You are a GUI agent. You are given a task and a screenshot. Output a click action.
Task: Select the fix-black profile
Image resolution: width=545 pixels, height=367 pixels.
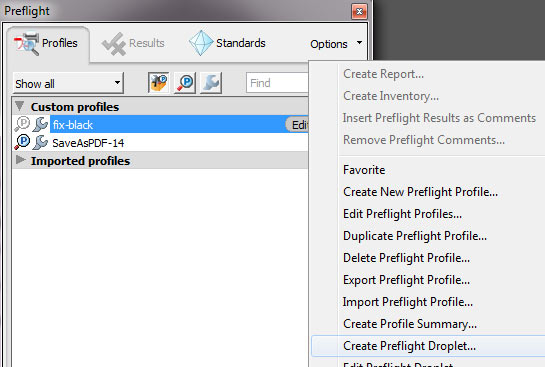[x=179, y=124]
